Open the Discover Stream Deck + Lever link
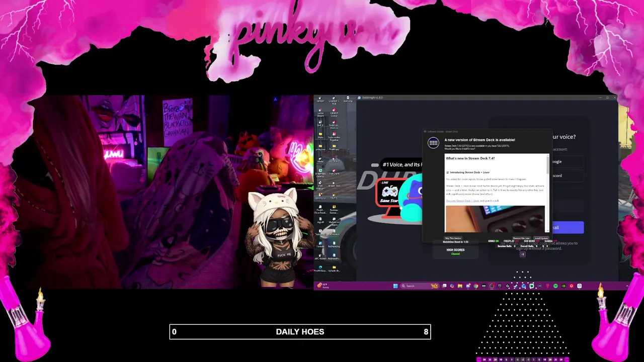The width and height of the screenshot is (644, 362). tap(462, 201)
